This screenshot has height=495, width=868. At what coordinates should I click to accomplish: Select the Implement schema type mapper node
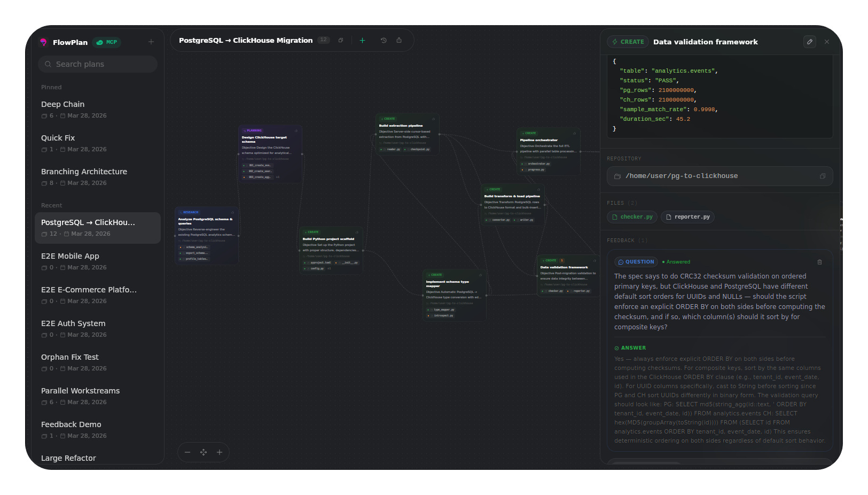click(454, 294)
